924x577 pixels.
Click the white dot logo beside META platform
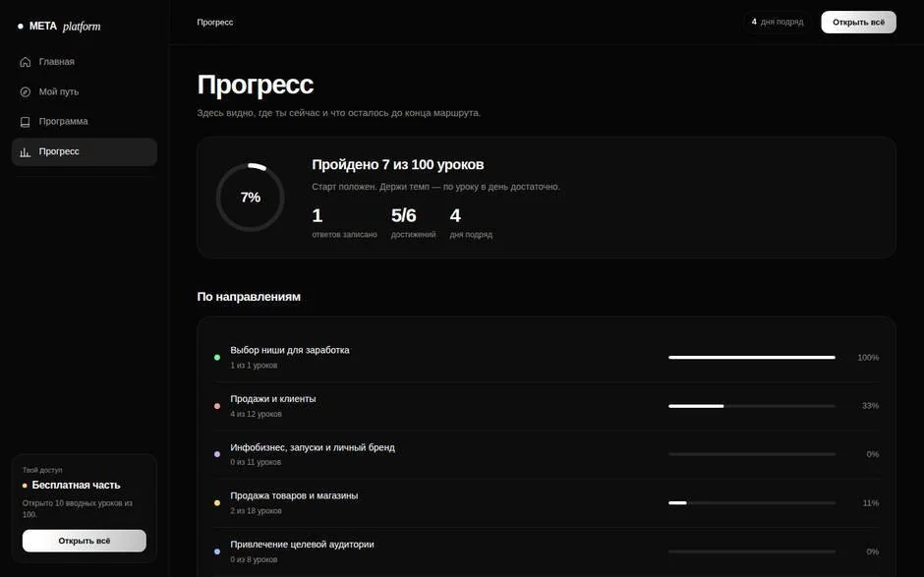pyautogui.click(x=21, y=27)
